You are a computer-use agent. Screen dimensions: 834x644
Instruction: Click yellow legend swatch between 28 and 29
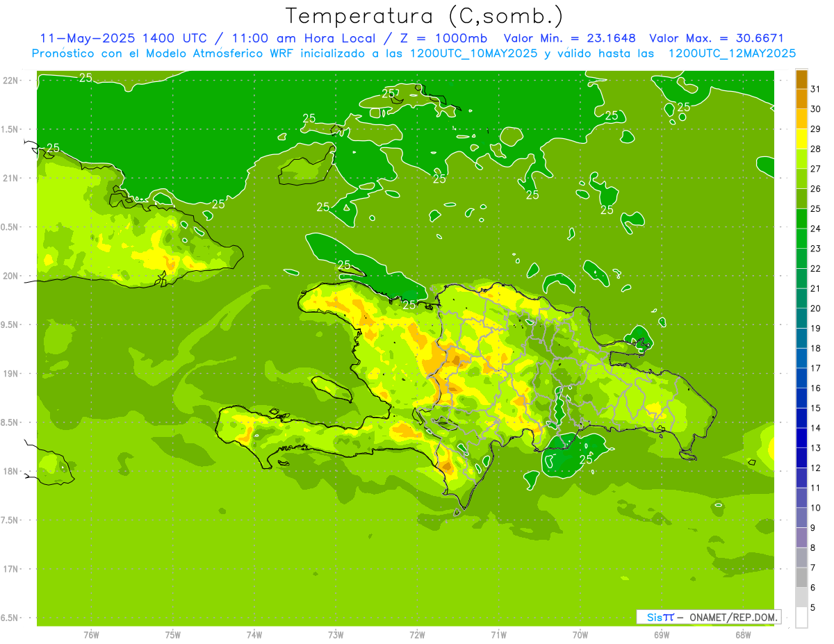click(x=801, y=139)
